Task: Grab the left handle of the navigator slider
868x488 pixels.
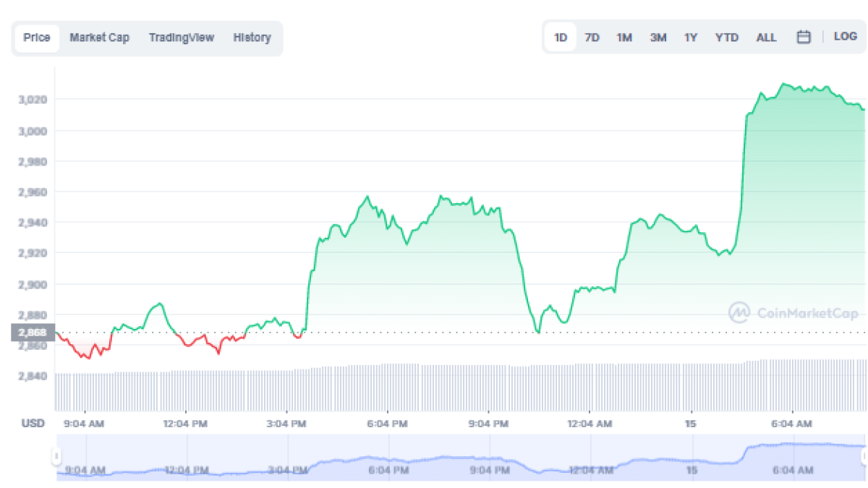Action: (56, 456)
